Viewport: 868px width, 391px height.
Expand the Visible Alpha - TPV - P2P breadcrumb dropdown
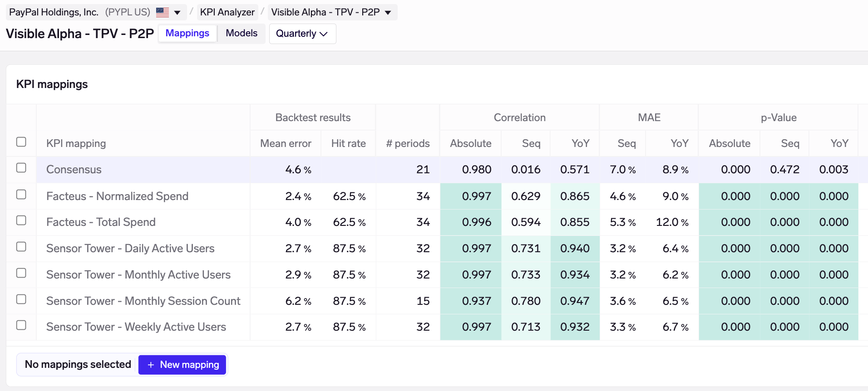click(x=388, y=13)
